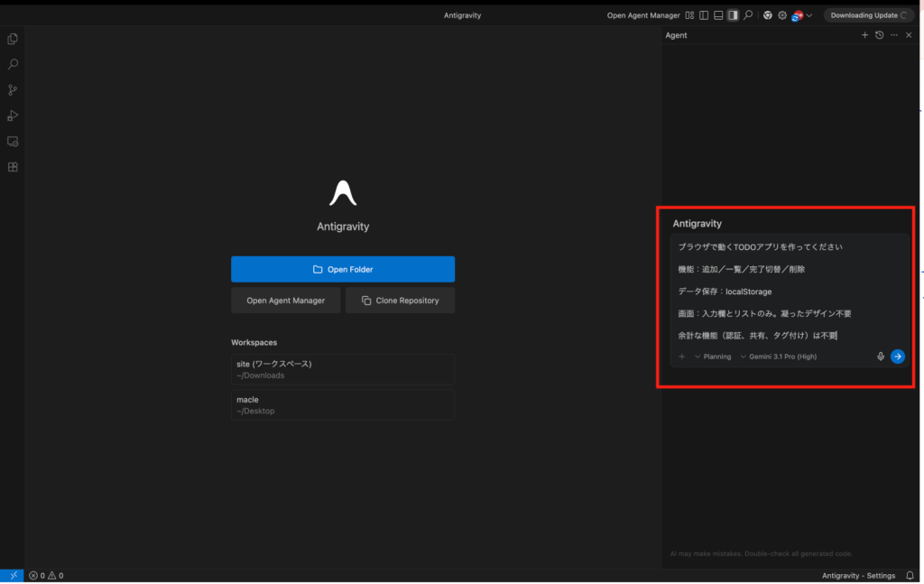This screenshot has height=584, width=924.
Task: Open Source Control from the activity bar
Action: [13, 90]
